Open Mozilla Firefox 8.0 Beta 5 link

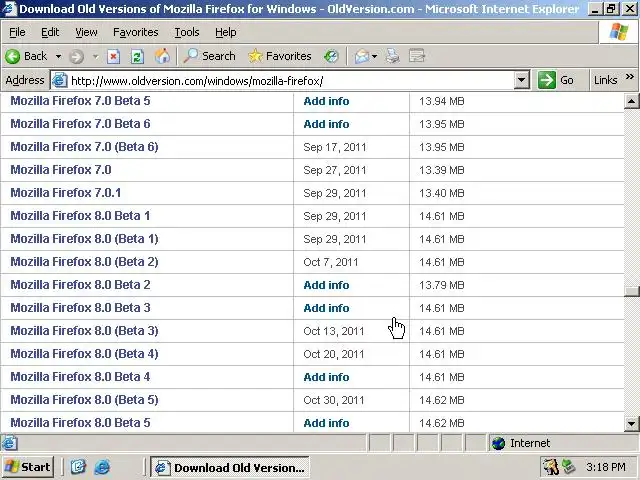(x=80, y=422)
